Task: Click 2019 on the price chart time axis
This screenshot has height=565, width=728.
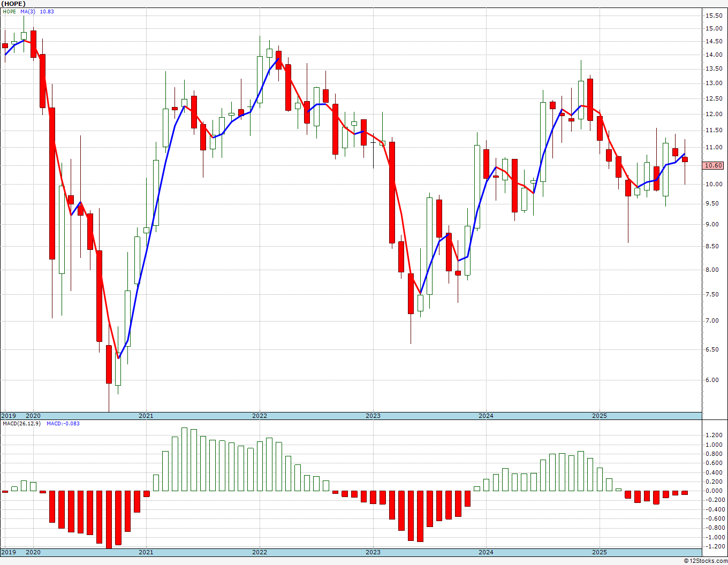Action: [x=8, y=416]
